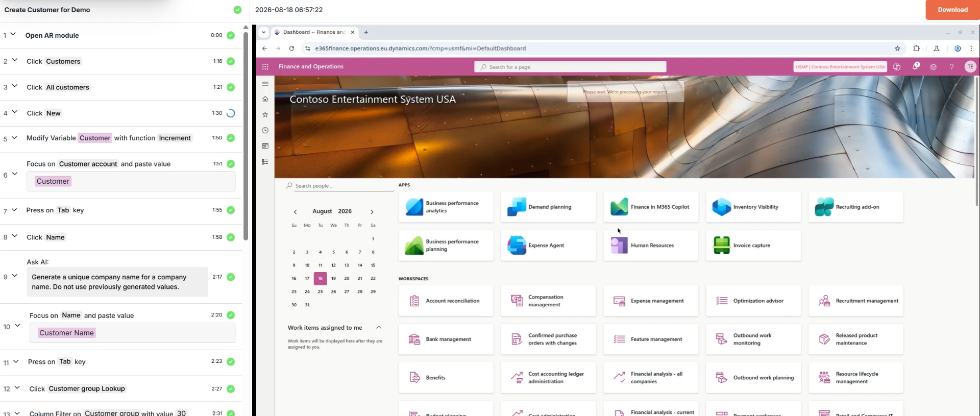Open Chrome three-dot menu
The image size is (980, 416).
tap(971, 48)
